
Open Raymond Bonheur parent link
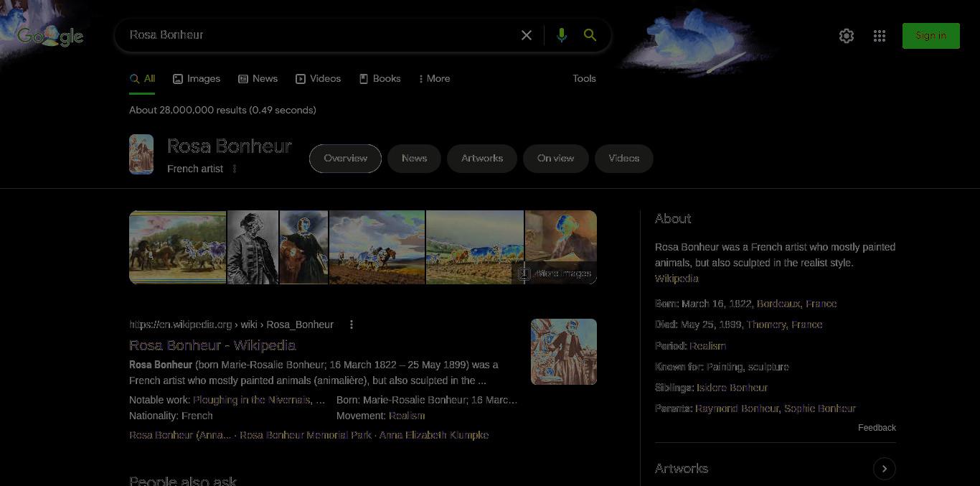737,408
